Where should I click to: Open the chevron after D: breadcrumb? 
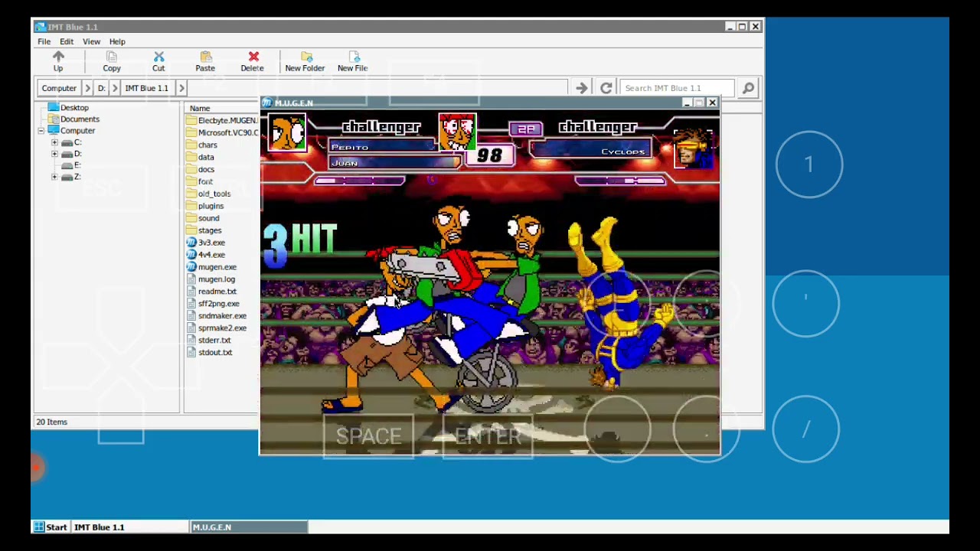click(115, 88)
